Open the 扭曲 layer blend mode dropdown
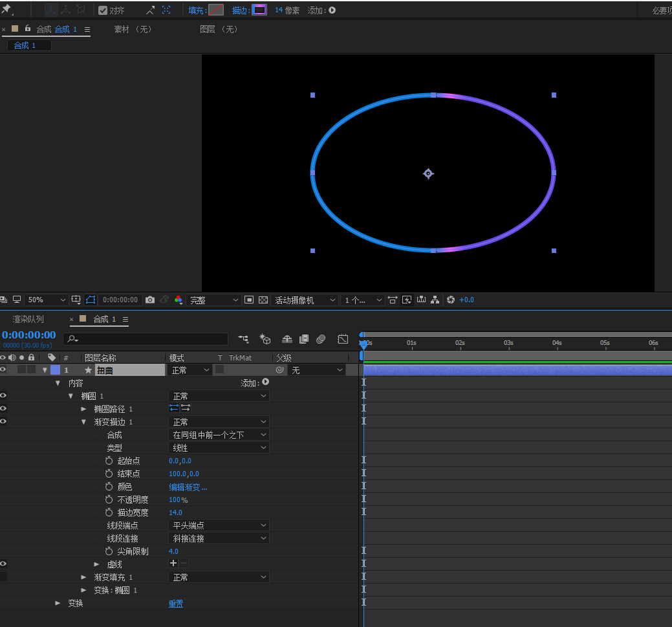 [190, 370]
